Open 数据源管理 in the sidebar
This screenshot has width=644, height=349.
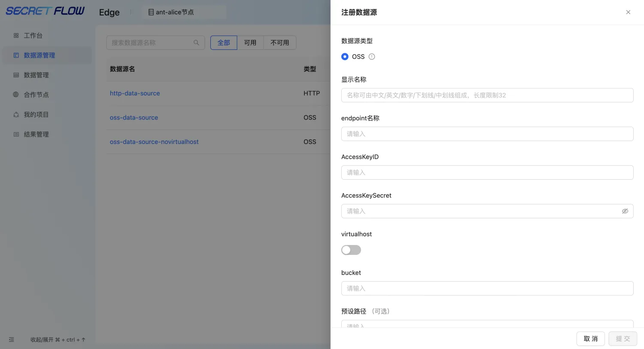(47, 55)
